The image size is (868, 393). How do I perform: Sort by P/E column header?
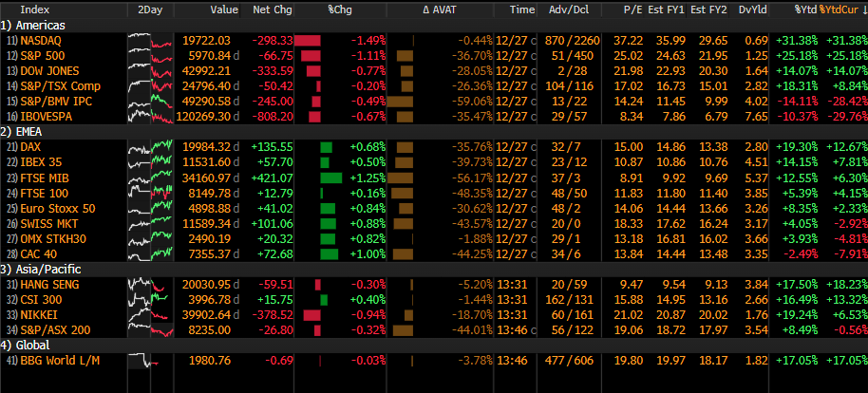(632, 9)
